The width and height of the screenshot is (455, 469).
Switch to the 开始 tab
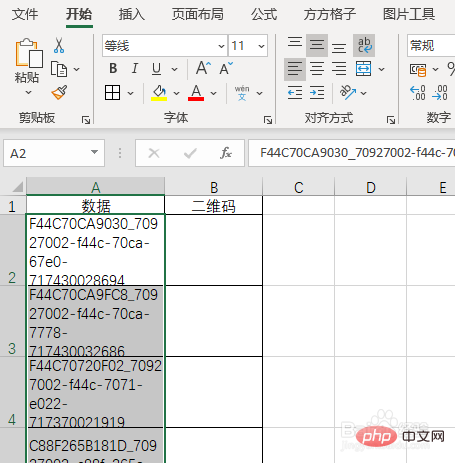coord(79,14)
